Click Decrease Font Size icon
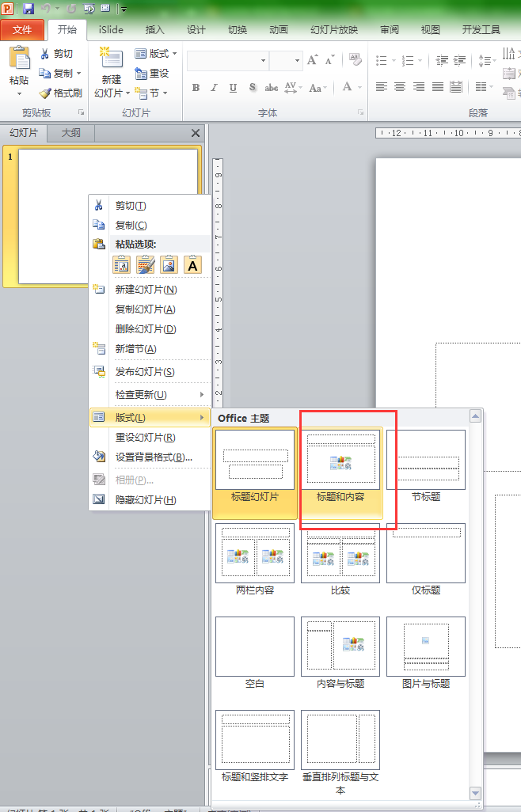This screenshot has width=521, height=812. click(330, 60)
